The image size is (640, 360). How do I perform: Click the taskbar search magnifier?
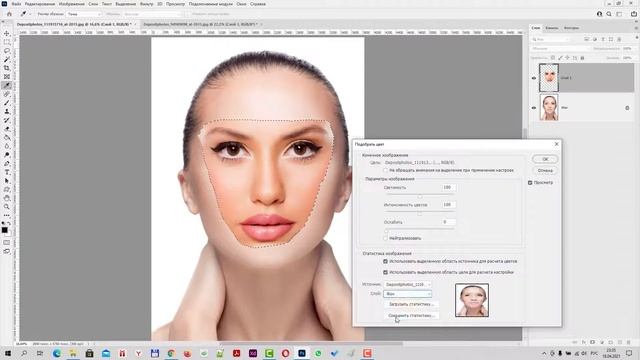[24, 353]
